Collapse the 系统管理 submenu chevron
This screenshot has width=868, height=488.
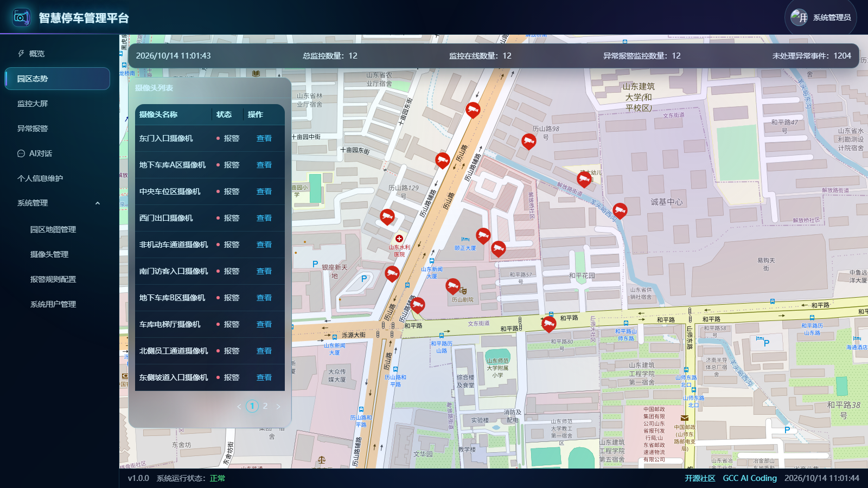[98, 203]
